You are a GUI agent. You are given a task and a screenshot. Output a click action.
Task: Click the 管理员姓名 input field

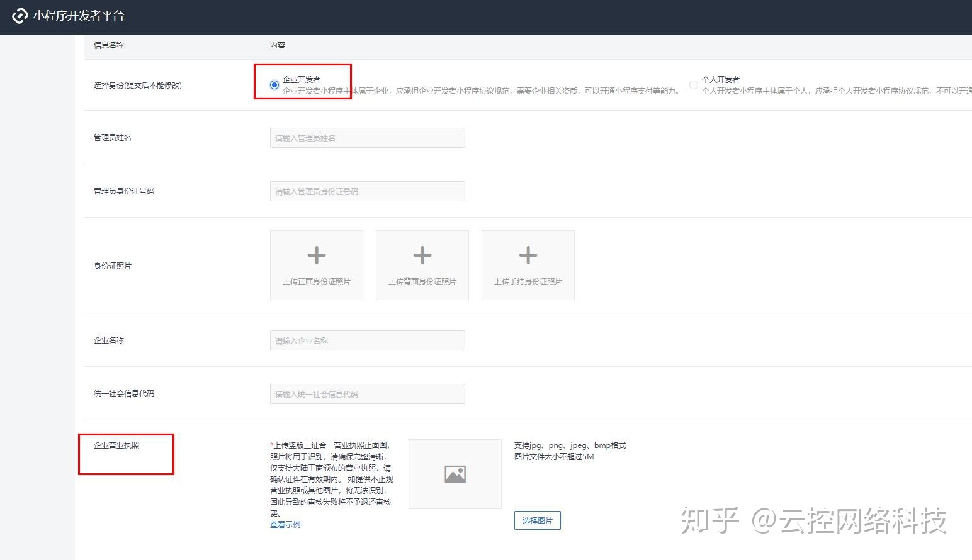[x=367, y=138]
